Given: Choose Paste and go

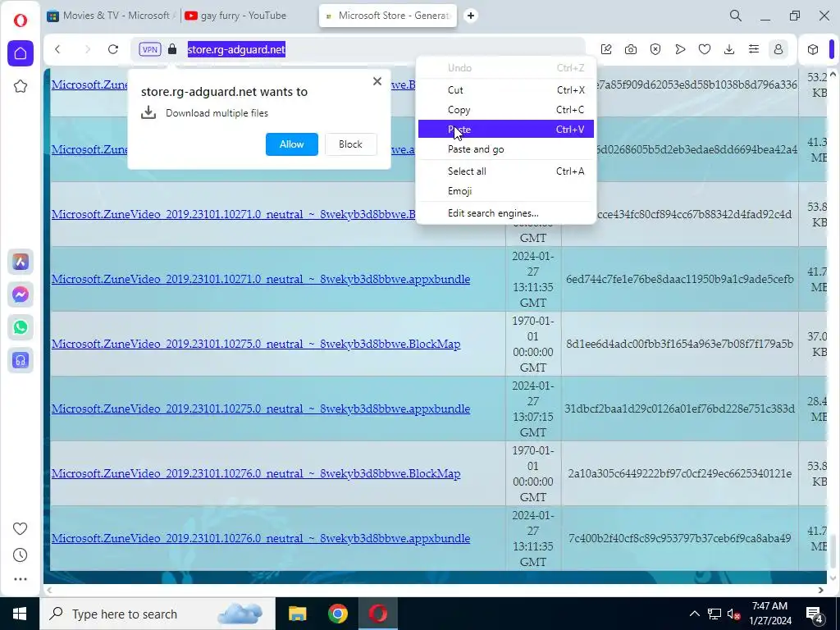Looking at the screenshot, I should click(x=505, y=149).
